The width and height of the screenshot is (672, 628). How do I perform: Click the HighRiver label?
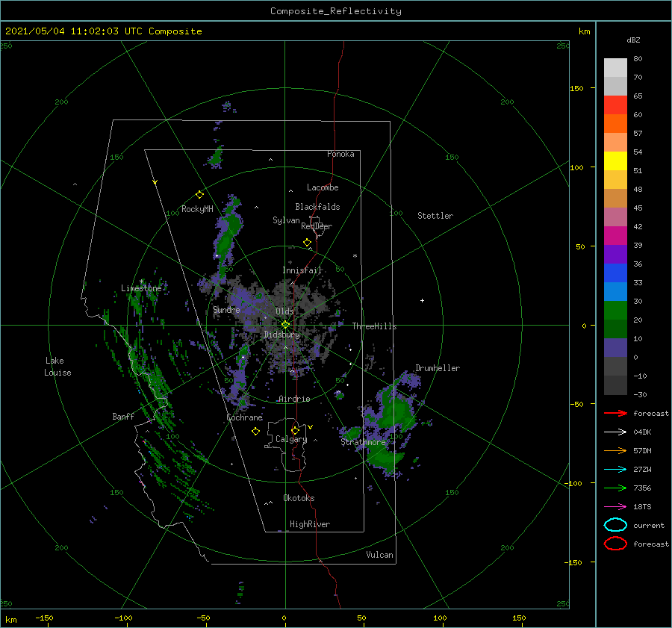point(310,524)
